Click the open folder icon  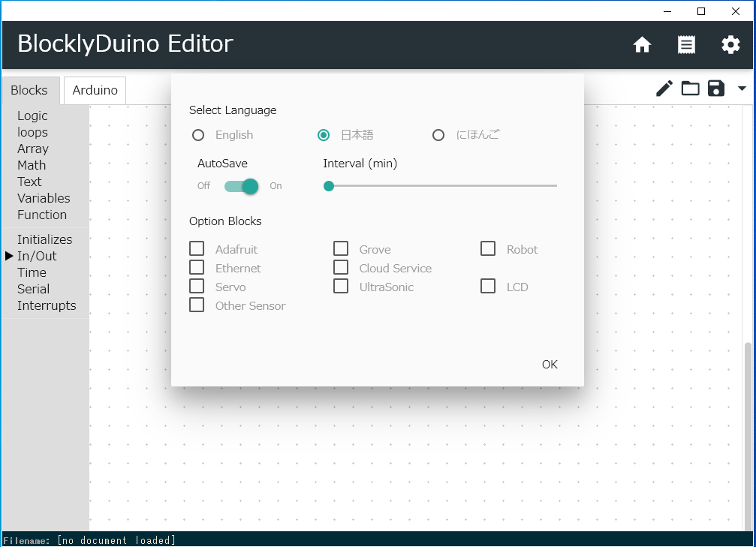click(x=690, y=89)
